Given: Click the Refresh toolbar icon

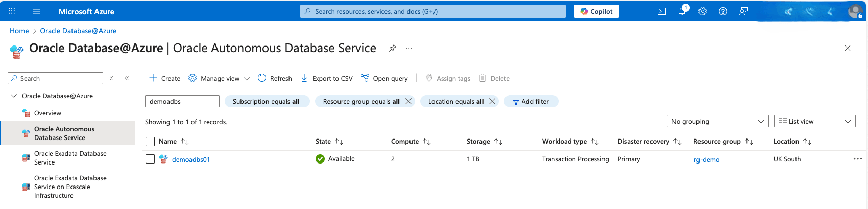Looking at the screenshot, I should 275,78.
